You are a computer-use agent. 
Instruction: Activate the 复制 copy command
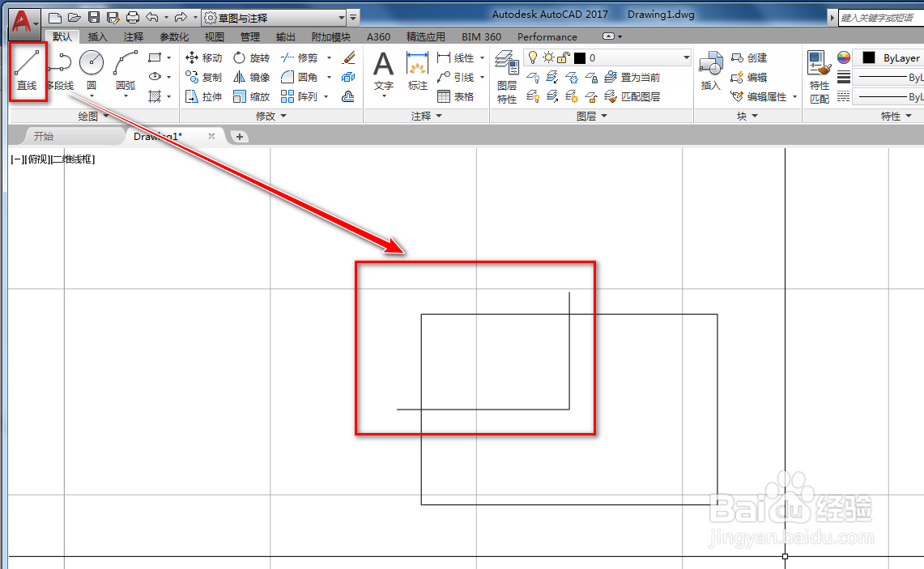pos(204,77)
